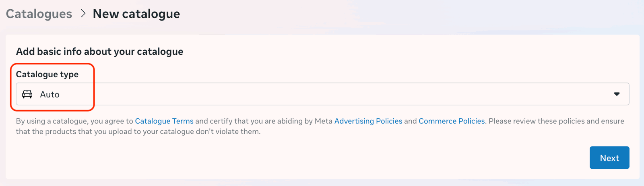Click the word Policies in Commerce Policies

pos(471,121)
